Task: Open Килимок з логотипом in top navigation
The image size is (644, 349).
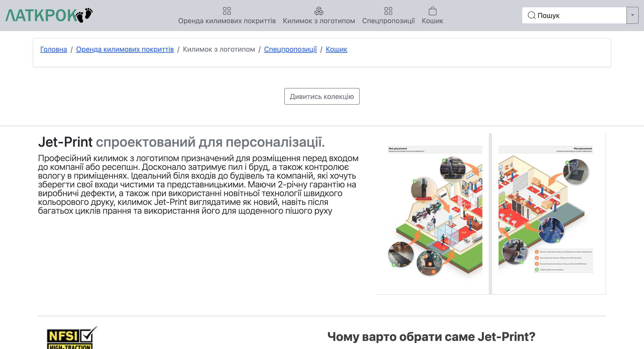Action: (x=319, y=21)
